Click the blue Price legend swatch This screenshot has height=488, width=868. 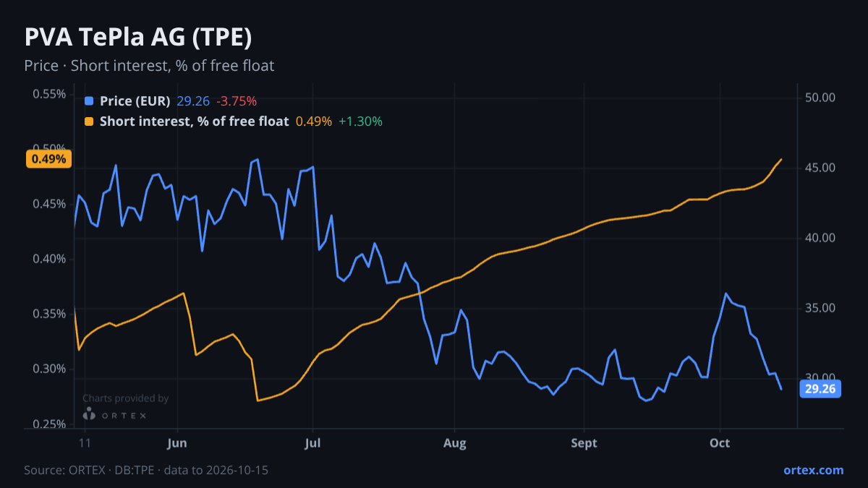[89, 101]
